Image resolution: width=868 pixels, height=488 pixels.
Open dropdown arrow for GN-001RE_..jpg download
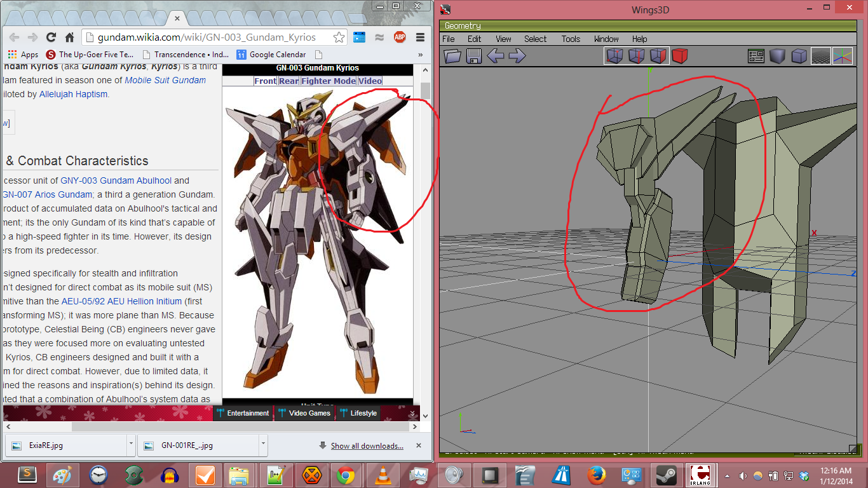coord(262,445)
